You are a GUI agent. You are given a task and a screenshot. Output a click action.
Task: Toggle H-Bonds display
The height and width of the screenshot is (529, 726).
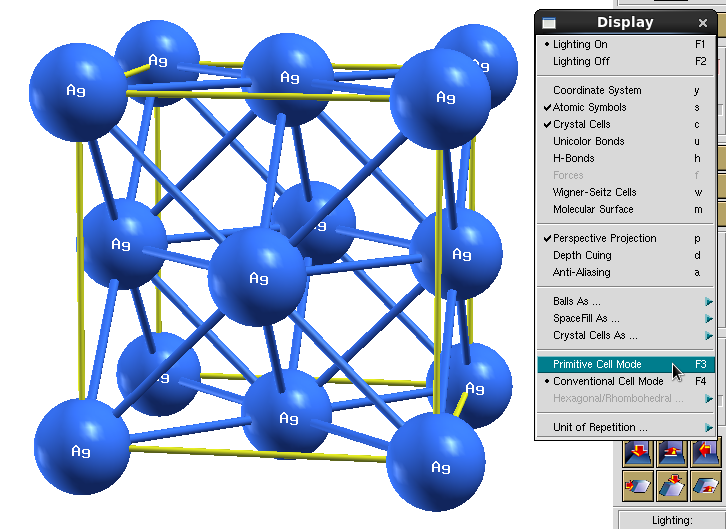tap(626, 158)
